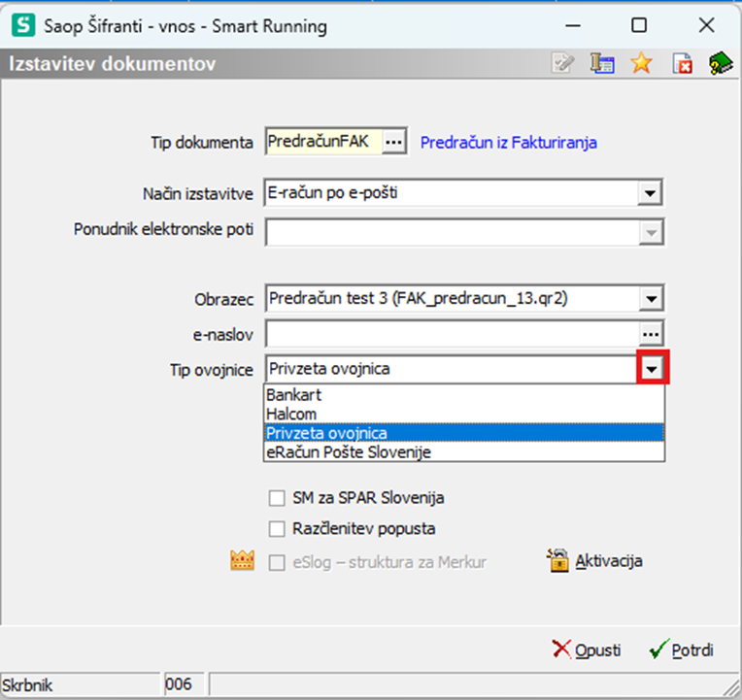Confirm with the Potrdi button
Image resolution: width=742 pixels, height=700 pixels.
[682, 650]
